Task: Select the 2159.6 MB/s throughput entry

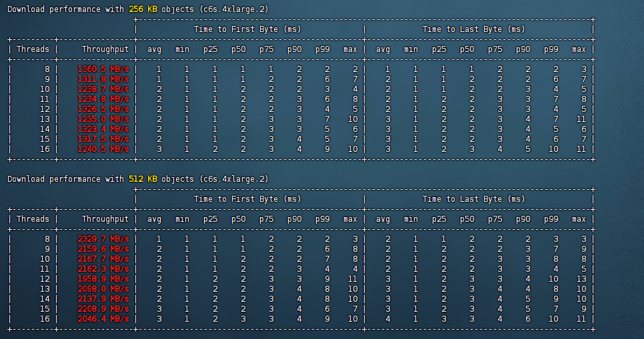Action: click(x=103, y=249)
